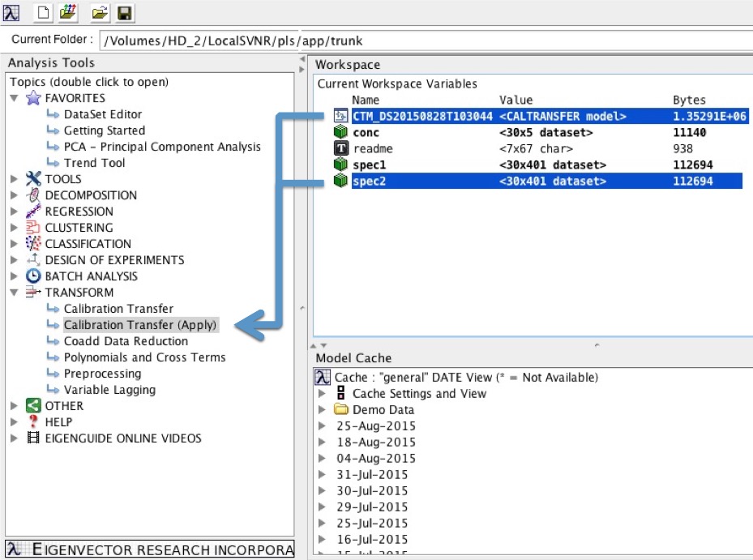Screen dimensions: 753x560
Task: Click the import data folder icon
Action: pyautogui.click(x=67, y=11)
